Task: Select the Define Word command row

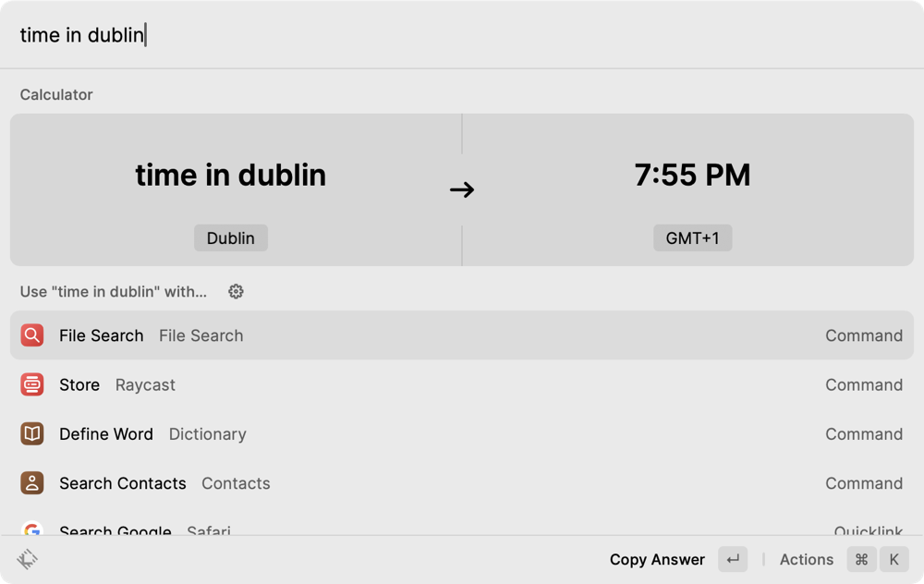Action: coord(462,433)
